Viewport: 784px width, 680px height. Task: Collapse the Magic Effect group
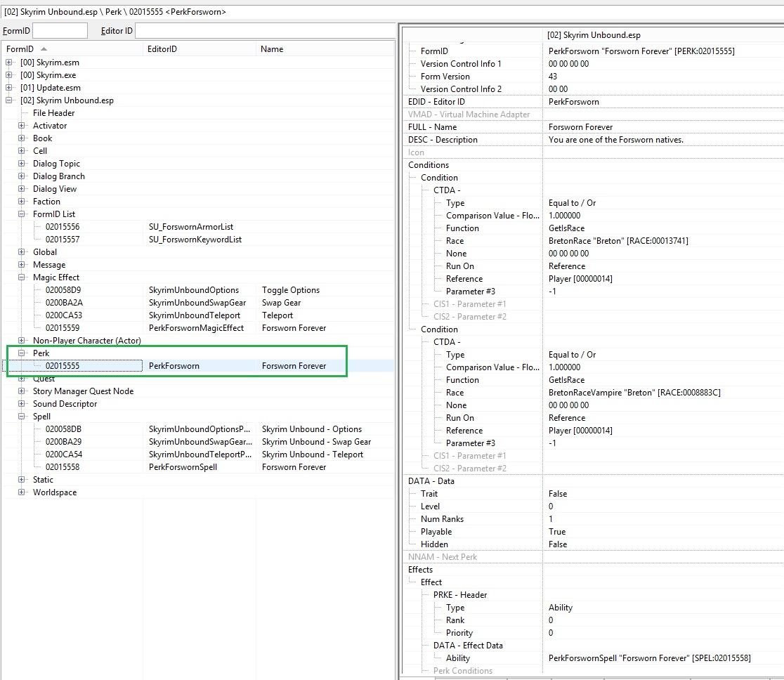coord(21,277)
